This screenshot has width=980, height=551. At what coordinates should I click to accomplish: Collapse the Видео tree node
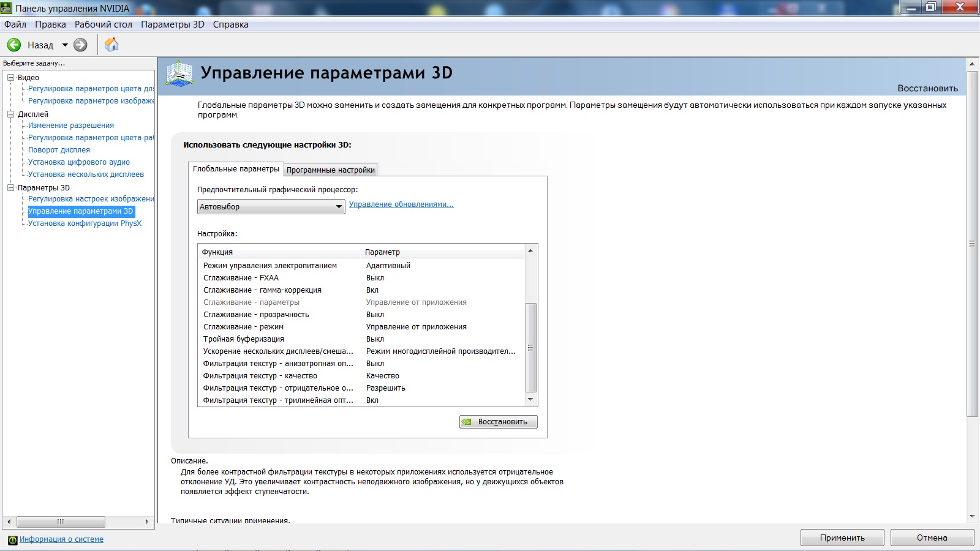10,78
